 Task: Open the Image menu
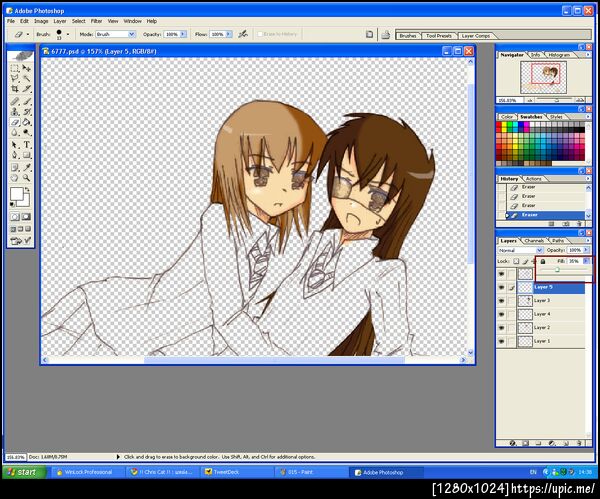pos(41,21)
